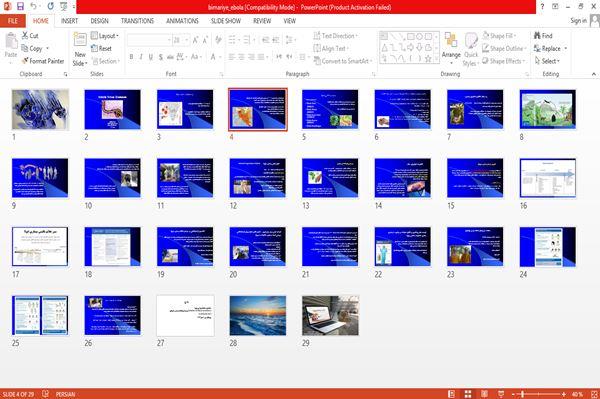Open the Layout dropdown
The height and width of the screenshot is (399, 600).
click(x=105, y=36)
